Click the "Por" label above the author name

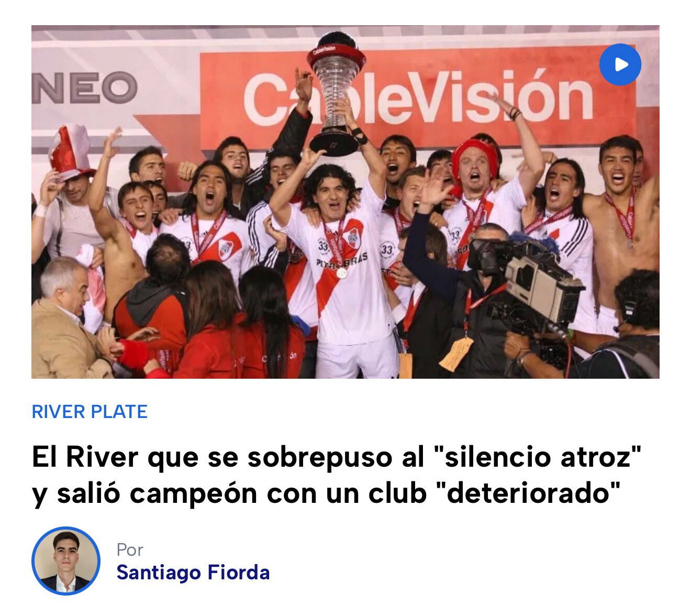tap(130, 549)
